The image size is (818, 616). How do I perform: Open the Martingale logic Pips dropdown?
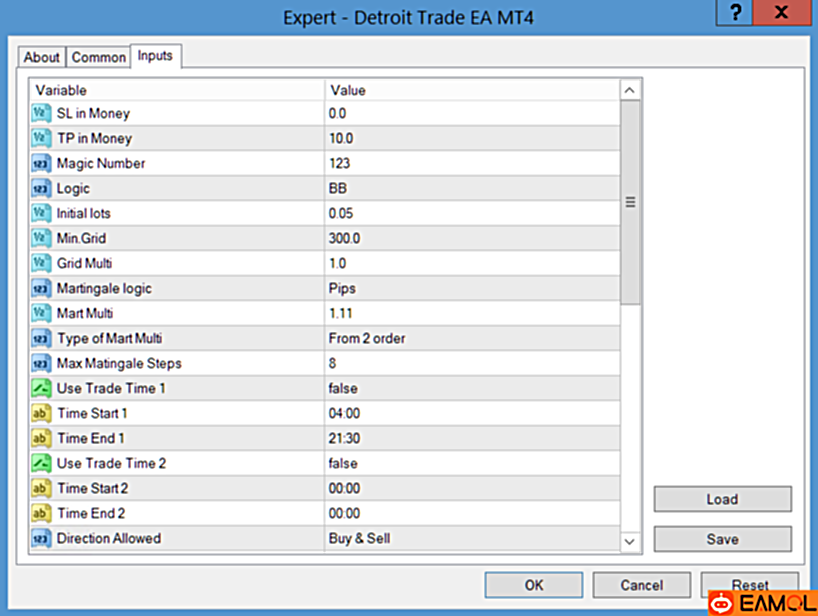[472, 288]
